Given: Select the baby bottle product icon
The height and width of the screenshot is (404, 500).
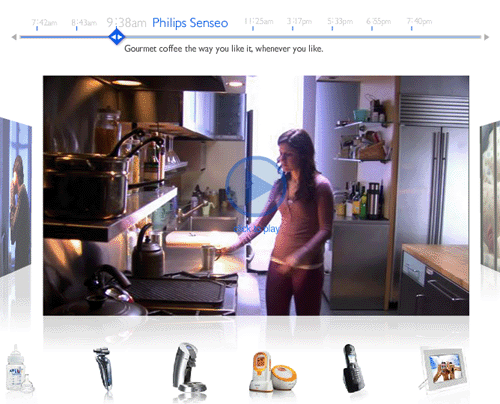Looking at the screenshot, I should click(x=20, y=369).
